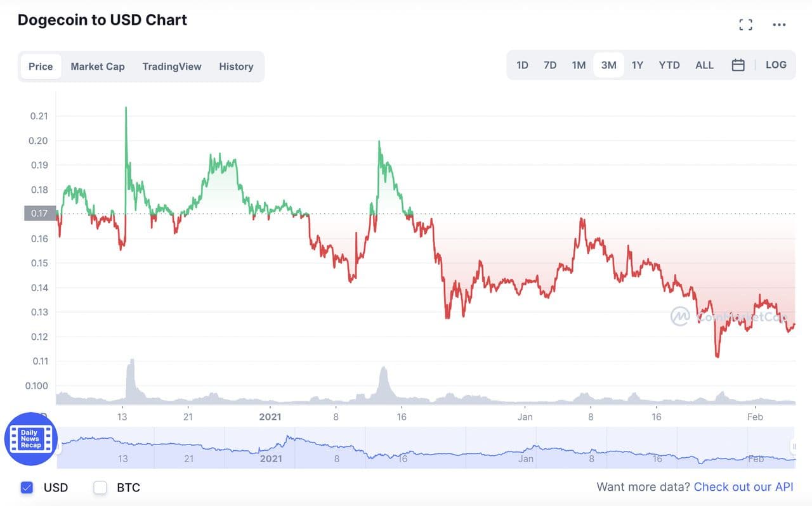Select the YTD range button
This screenshot has width=812, height=506.
[x=669, y=65]
